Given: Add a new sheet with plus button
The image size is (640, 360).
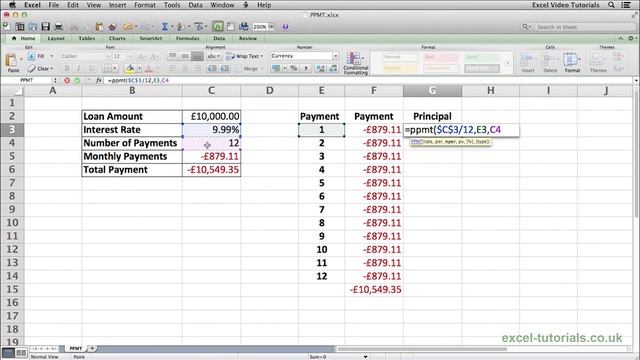Looking at the screenshot, I should point(92,349).
